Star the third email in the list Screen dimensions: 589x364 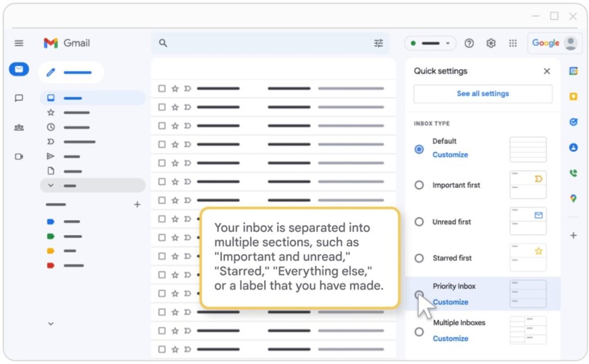coord(175,125)
